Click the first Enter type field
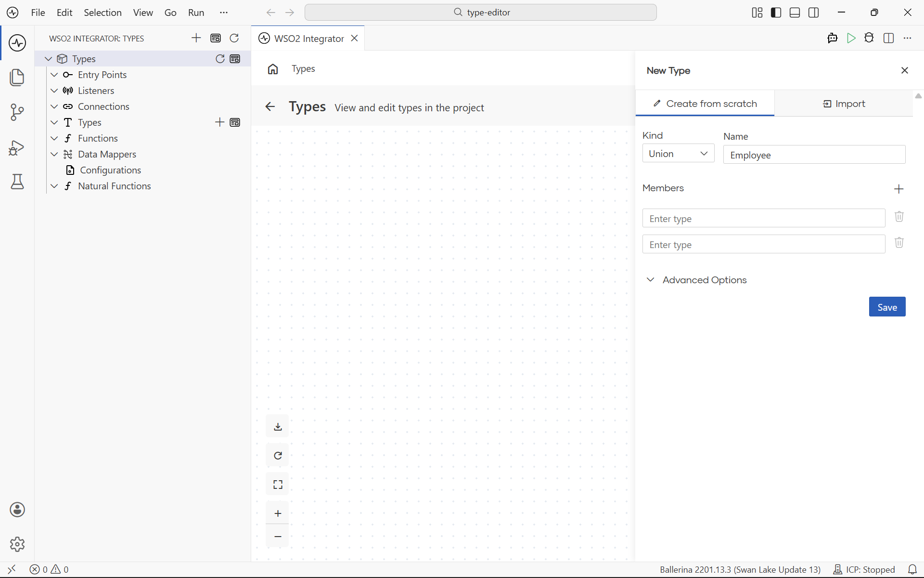924x578 pixels. (764, 218)
